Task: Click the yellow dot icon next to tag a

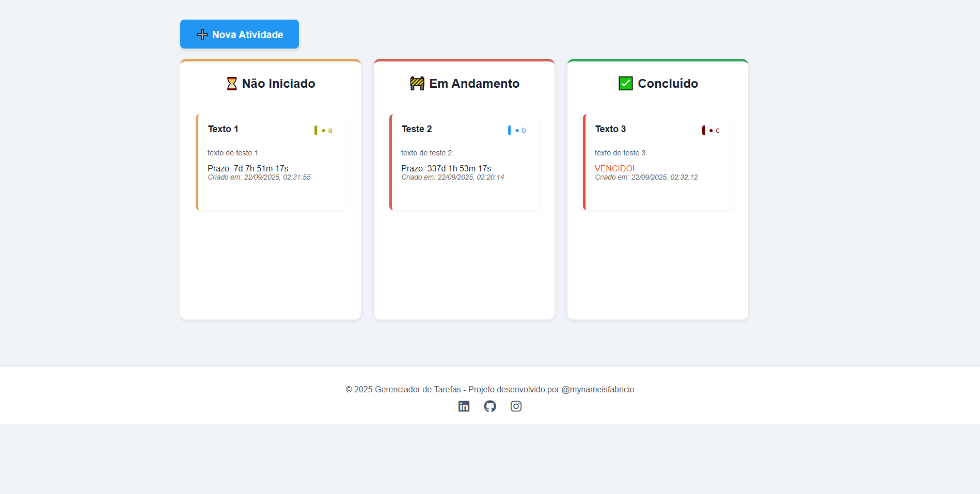Action: 324,131
